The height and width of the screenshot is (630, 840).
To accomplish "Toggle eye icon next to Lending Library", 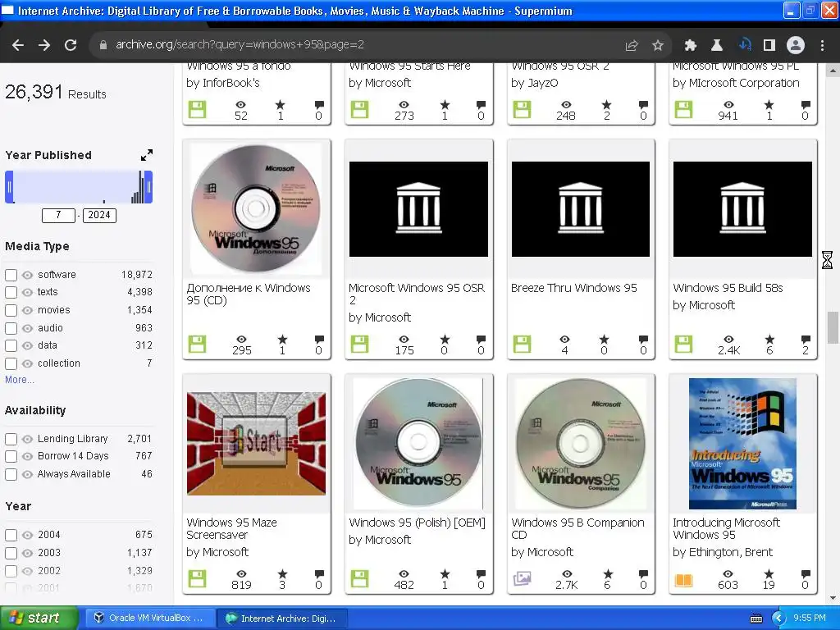I will pyautogui.click(x=27, y=440).
